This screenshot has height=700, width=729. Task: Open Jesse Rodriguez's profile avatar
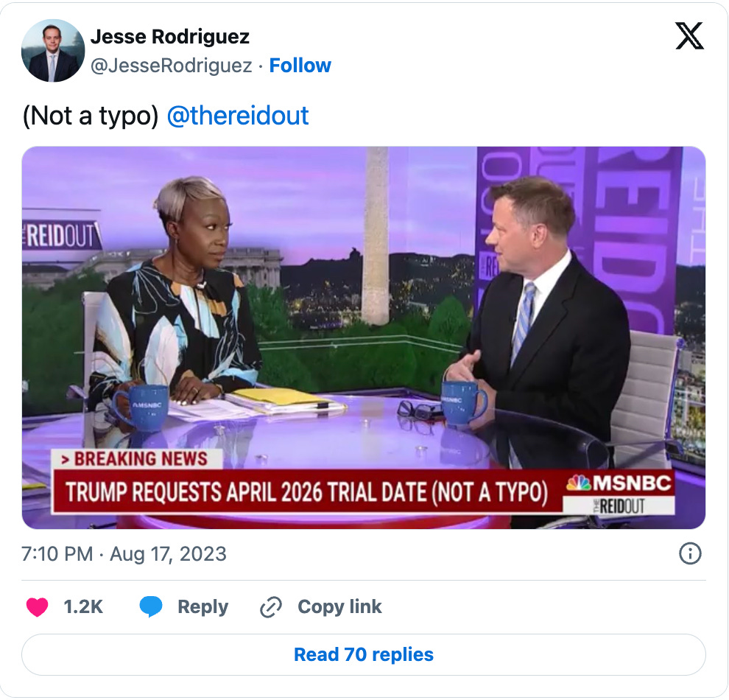[53, 51]
